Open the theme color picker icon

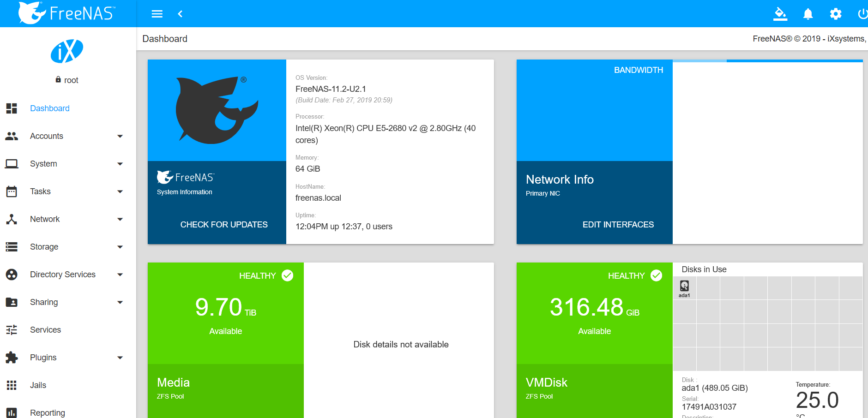coord(780,14)
